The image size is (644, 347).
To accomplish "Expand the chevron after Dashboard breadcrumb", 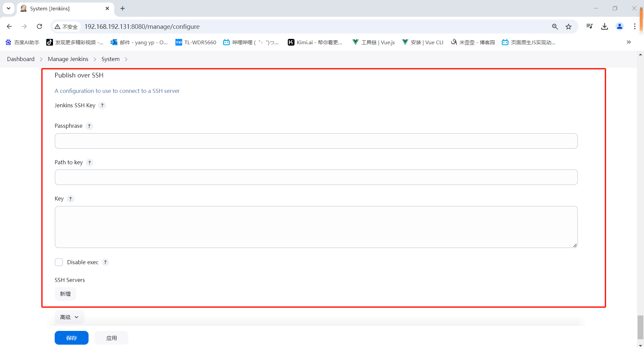I will pos(41,59).
